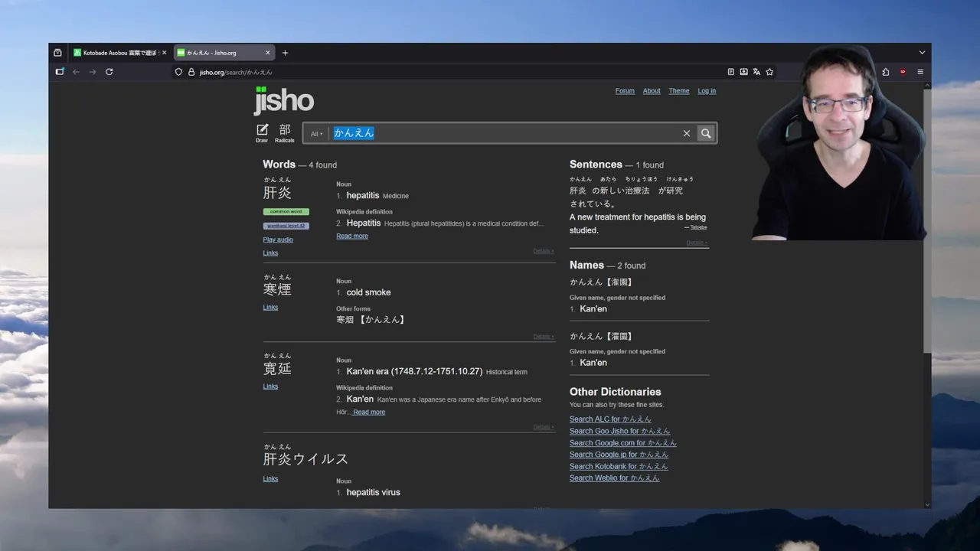Play audio for 肝炎
The width and height of the screenshot is (980, 551).
coord(278,240)
